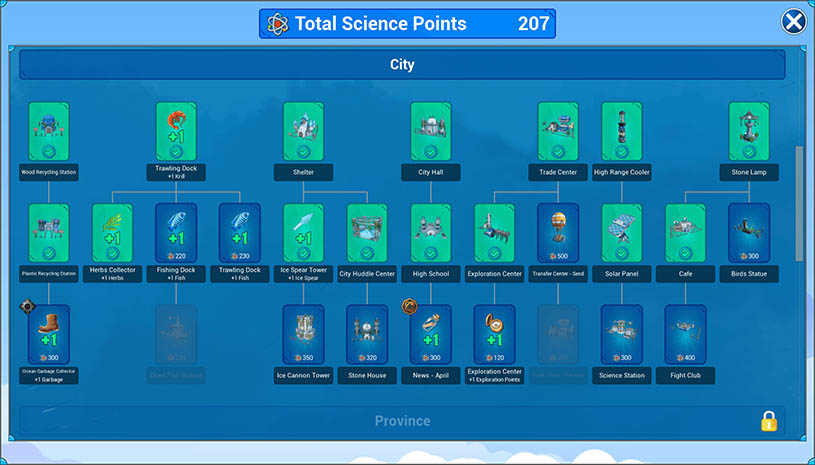Click the completed Trade Center checkmark card

558,131
